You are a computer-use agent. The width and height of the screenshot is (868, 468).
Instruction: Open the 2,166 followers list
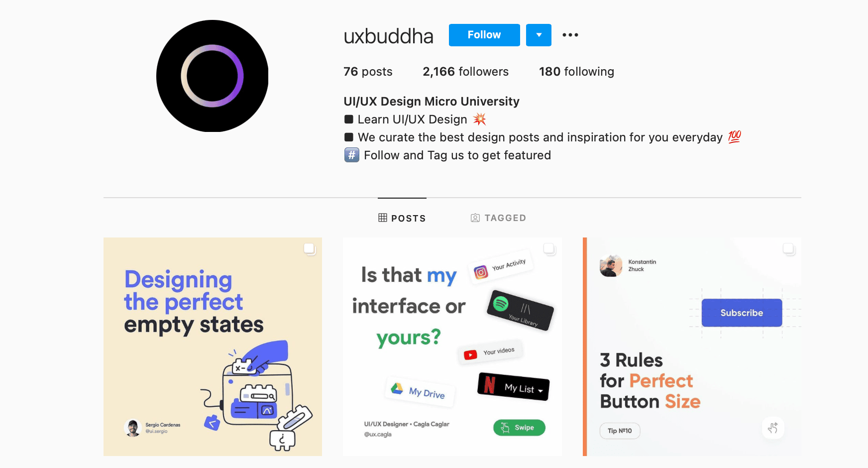tap(465, 72)
